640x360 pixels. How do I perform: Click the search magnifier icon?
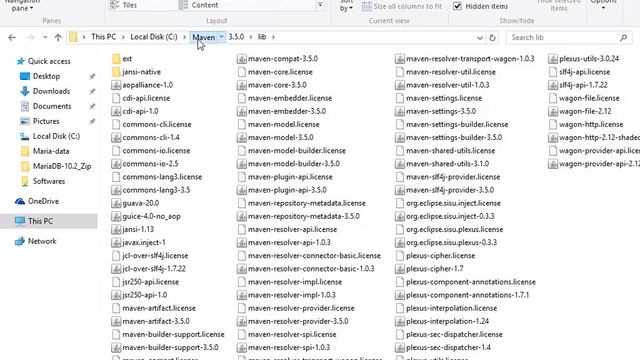point(623,38)
